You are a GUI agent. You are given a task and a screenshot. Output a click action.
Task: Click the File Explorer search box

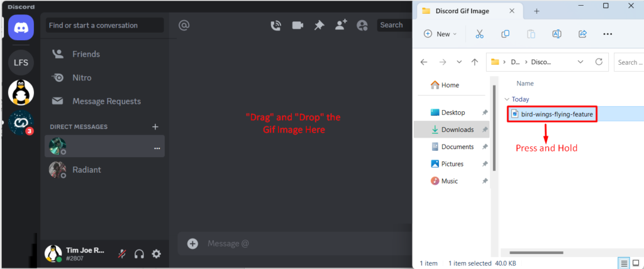coord(629,62)
